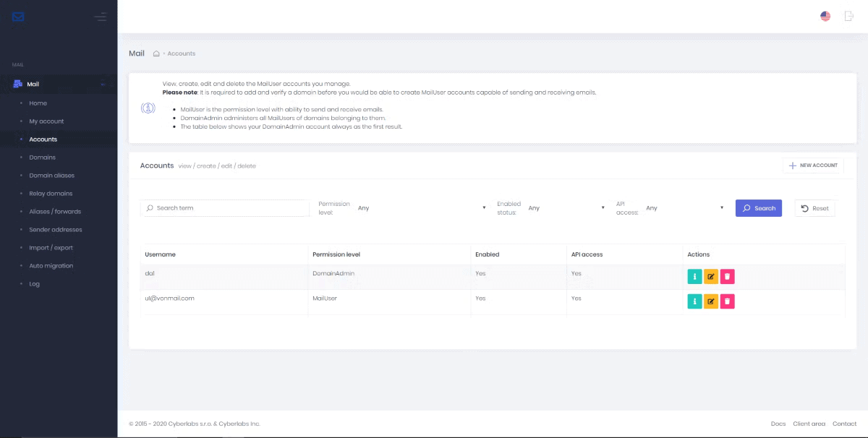View info for ul@vonmail.com account
868x438 pixels.
(x=694, y=301)
